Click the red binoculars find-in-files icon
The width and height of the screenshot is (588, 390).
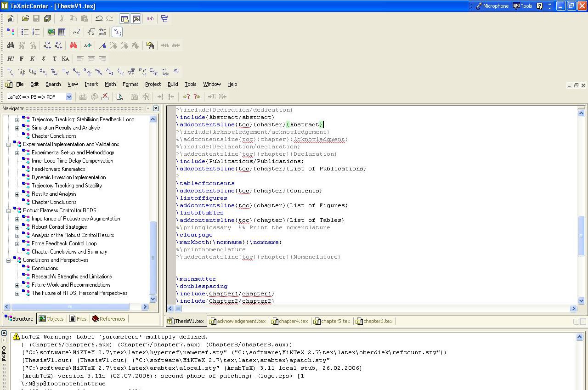73,45
